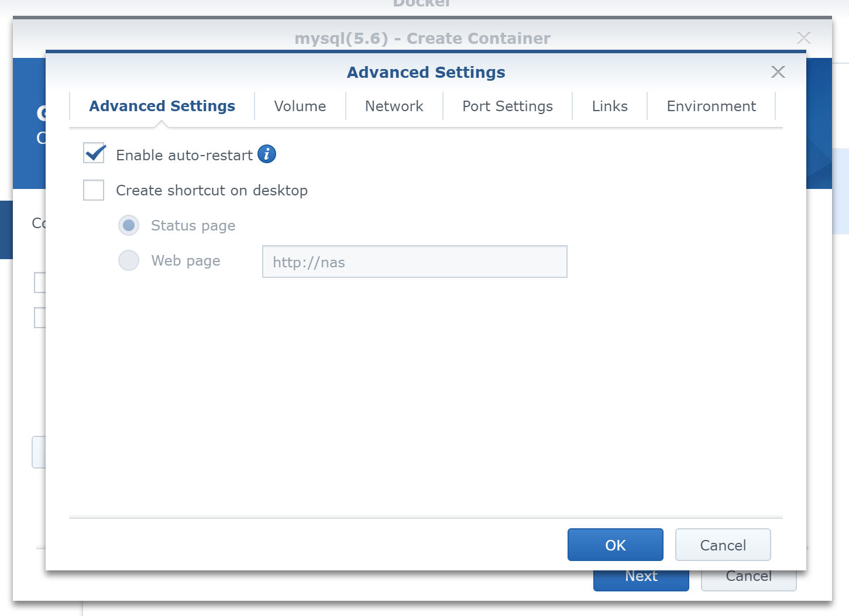Click the http://nas URL input field
Viewport: 849px width, 616px height.
pyautogui.click(x=414, y=261)
